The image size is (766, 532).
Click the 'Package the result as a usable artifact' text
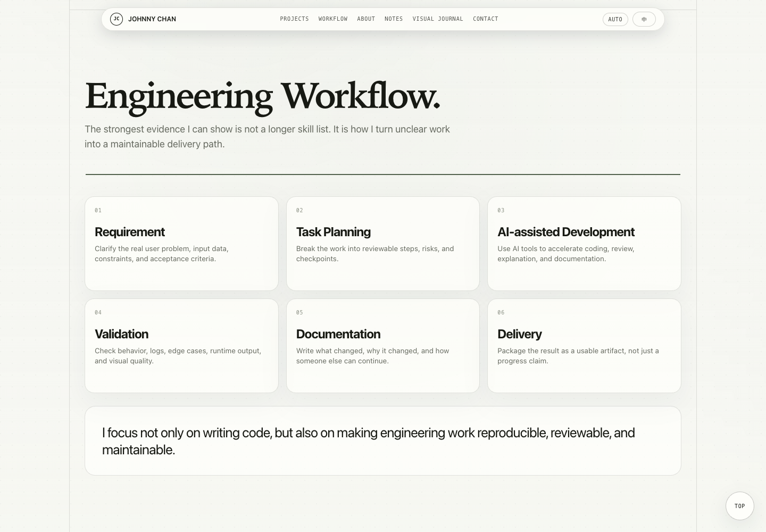[x=578, y=356]
